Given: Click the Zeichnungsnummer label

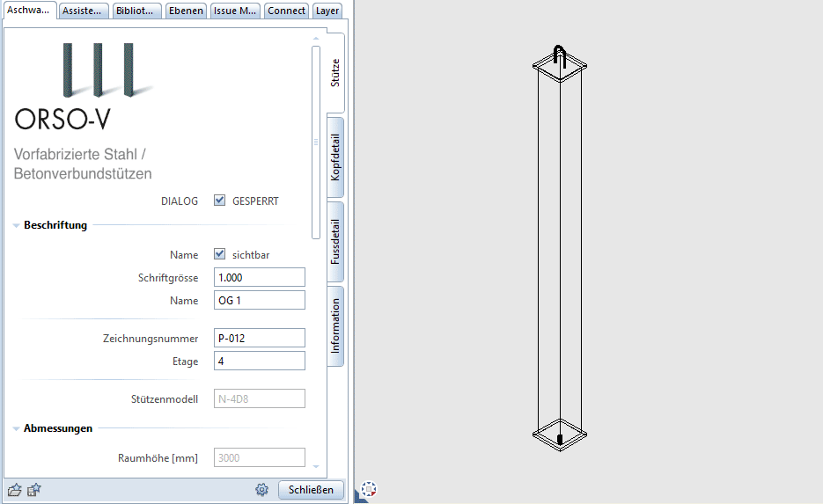Looking at the screenshot, I should point(151,339).
